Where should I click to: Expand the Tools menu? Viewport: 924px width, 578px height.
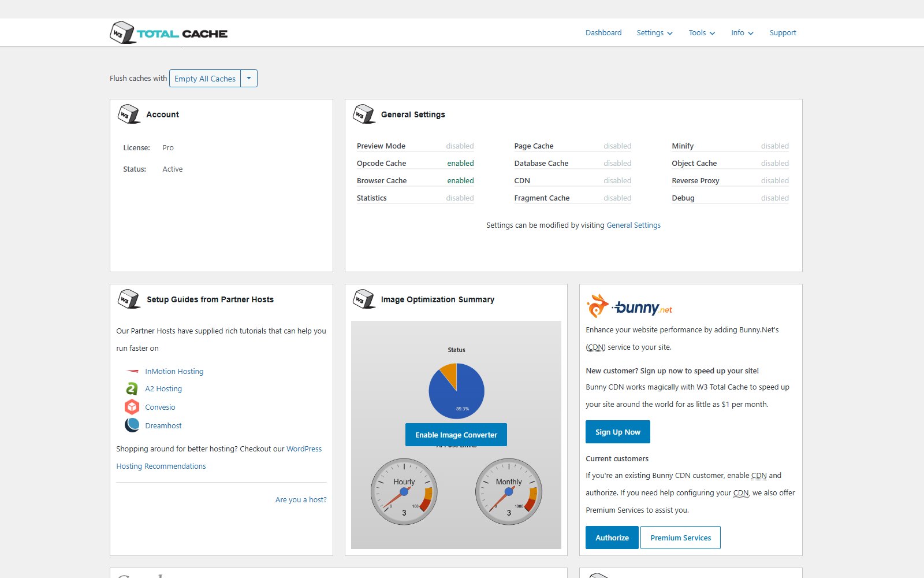point(702,33)
